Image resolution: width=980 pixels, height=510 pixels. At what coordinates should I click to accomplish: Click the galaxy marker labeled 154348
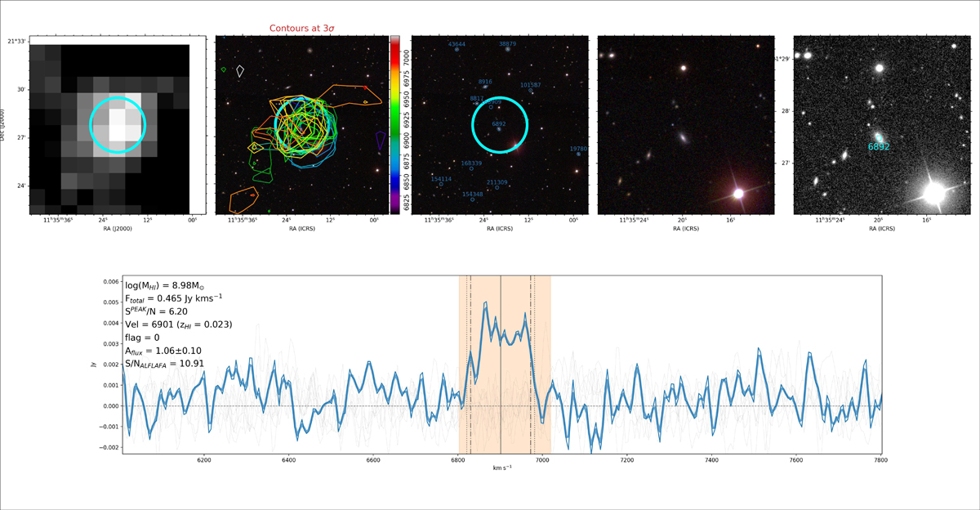point(472,199)
